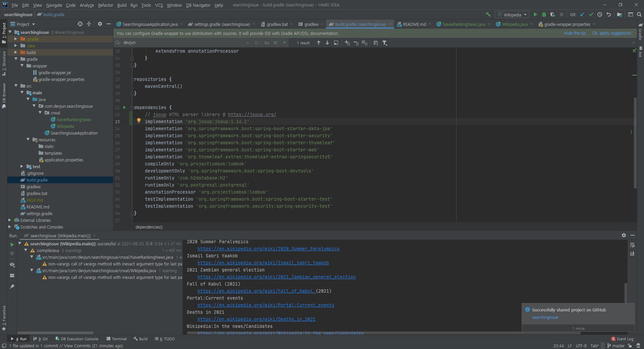
Task: Toggle Regex '.*' option in search bar
Action: pyautogui.click(x=284, y=43)
